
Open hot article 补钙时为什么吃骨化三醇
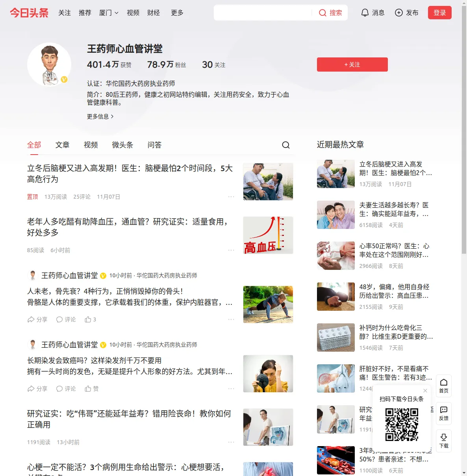[x=396, y=332]
